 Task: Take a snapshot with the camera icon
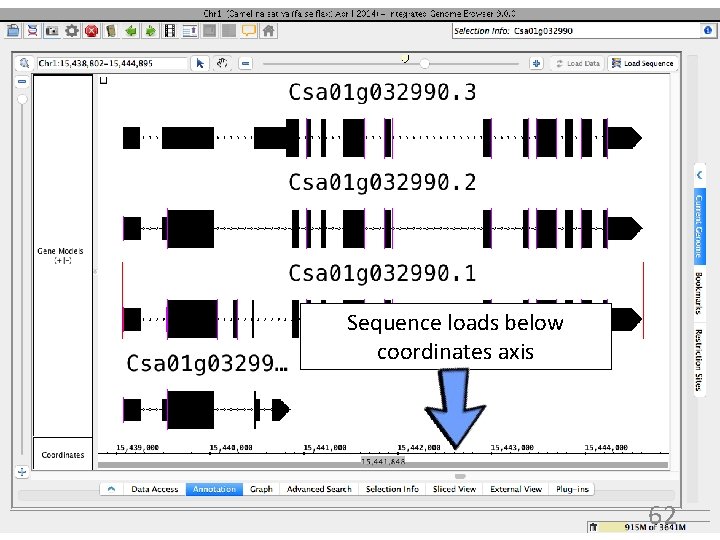point(52,31)
